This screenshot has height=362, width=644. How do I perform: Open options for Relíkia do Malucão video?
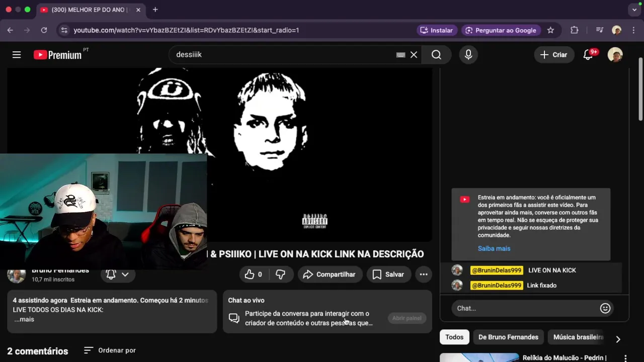pyautogui.click(x=626, y=358)
